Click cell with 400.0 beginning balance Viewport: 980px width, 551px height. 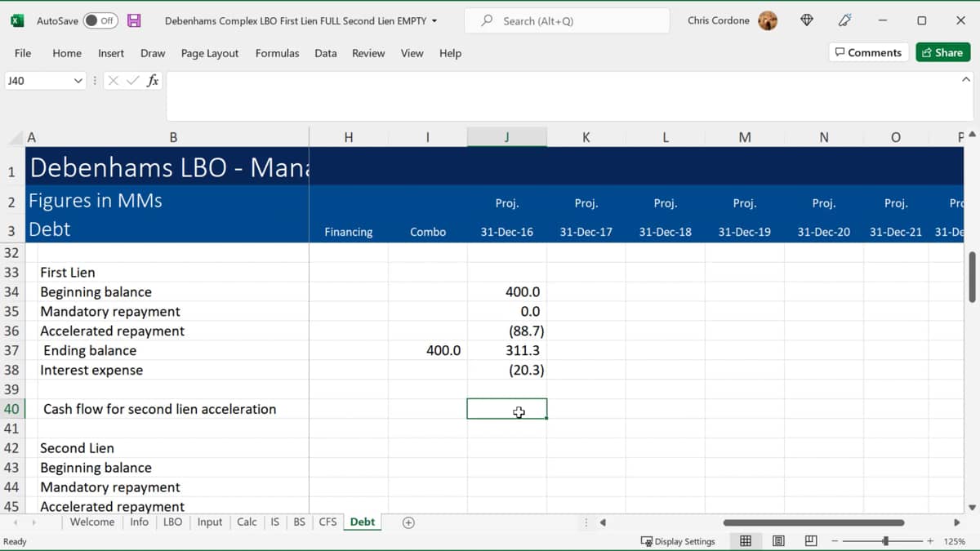[x=507, y=291]
